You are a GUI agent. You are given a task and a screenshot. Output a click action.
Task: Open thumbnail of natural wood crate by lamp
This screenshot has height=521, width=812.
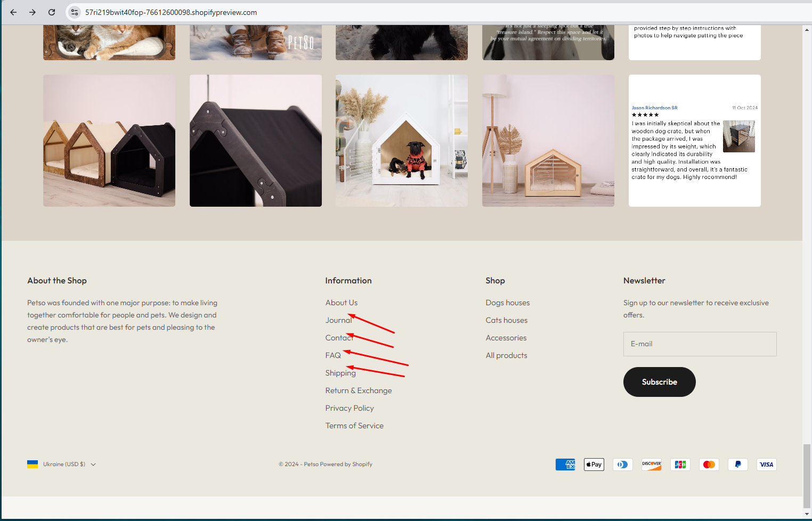(548, 141)
